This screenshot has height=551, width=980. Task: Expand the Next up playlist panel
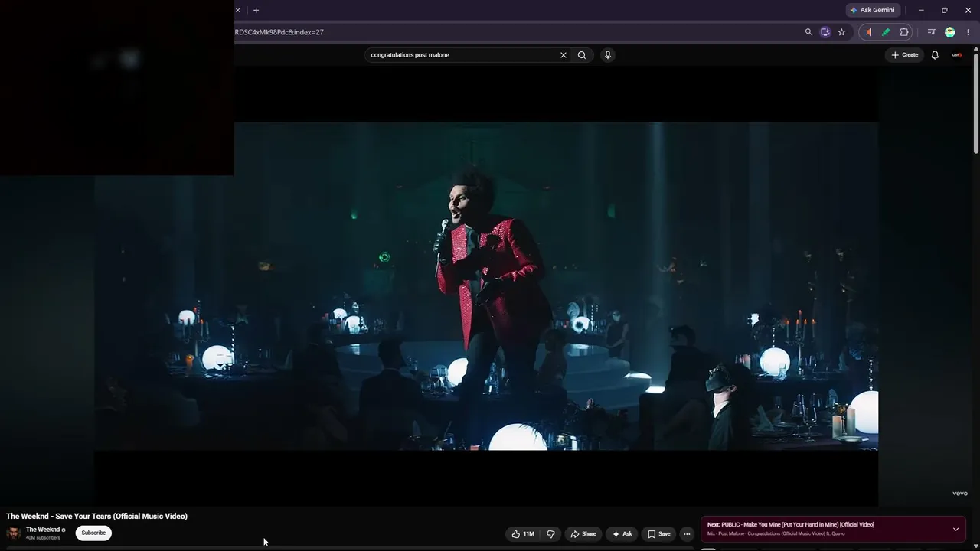click(x=955, y=529)
